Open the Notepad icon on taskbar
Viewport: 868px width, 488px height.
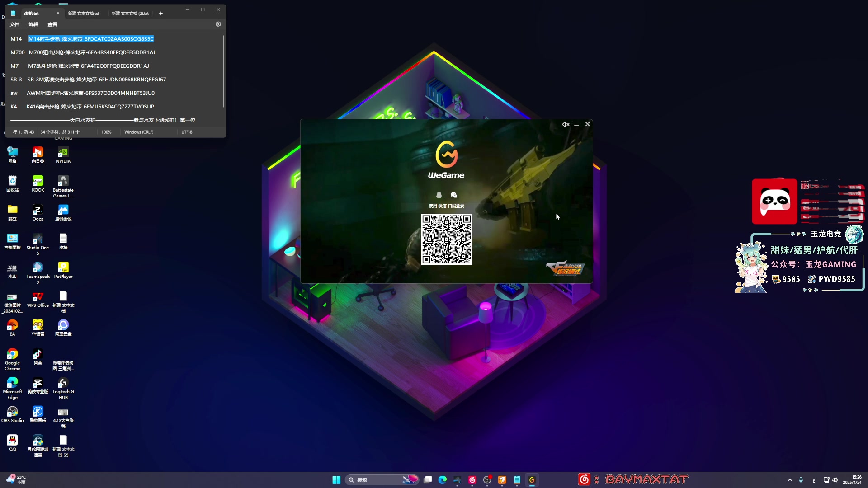tap(517, 480)
